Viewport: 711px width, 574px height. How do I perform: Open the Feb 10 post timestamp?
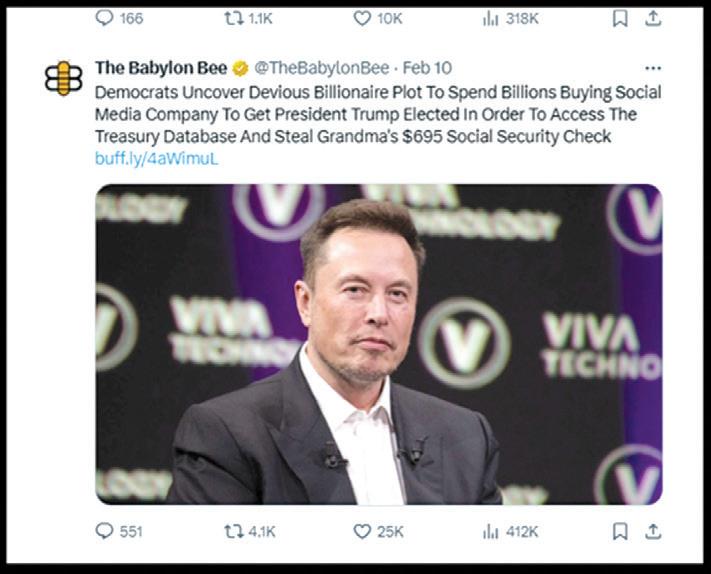427,68
